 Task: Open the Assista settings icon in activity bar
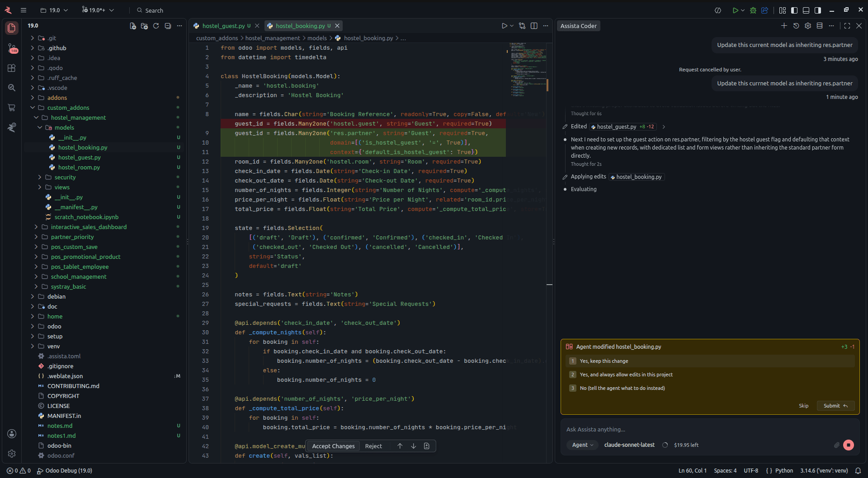point(12,127)
